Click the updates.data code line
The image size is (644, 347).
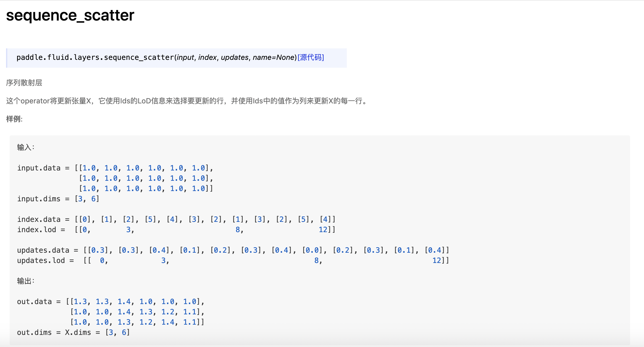(x=233, y=250)
